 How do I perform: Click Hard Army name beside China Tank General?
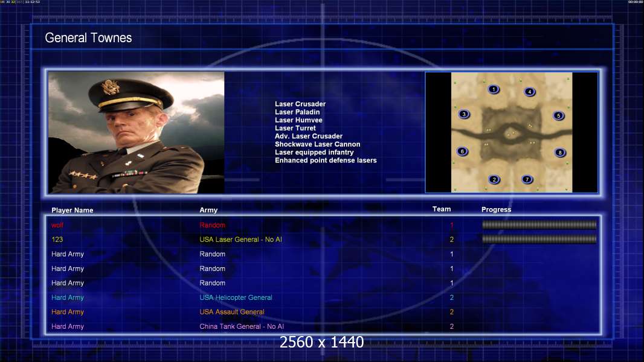[x=68, y=326]
